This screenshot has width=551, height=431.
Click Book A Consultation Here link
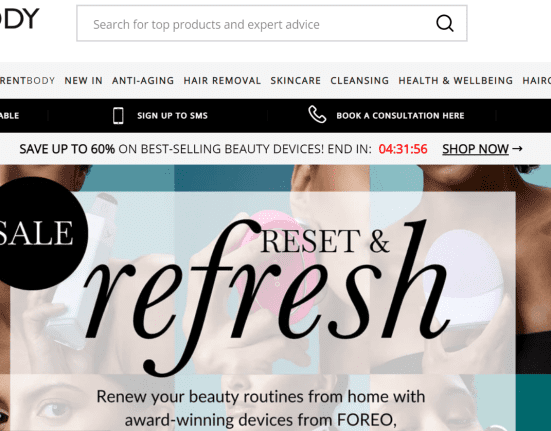coord(400,116)
